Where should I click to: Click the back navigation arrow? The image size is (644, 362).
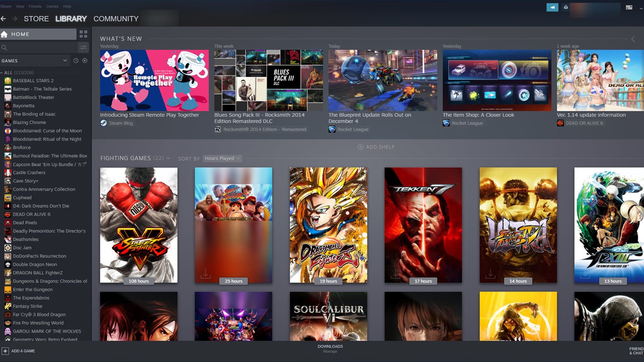coord(4,19)
